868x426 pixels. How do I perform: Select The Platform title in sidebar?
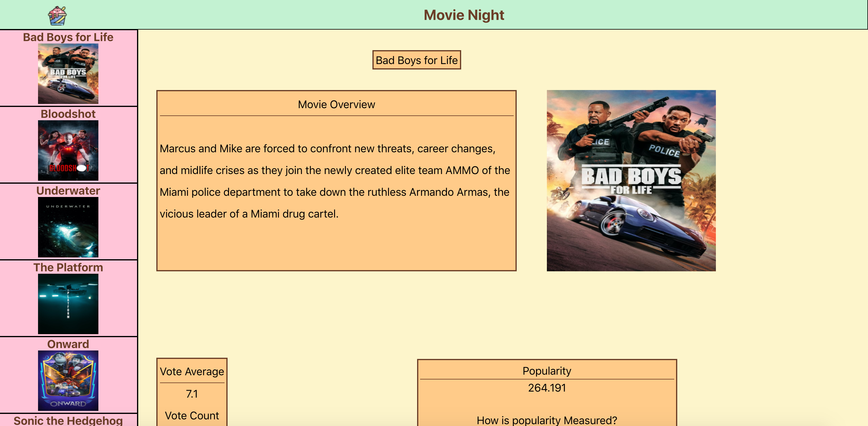[68, 267]
